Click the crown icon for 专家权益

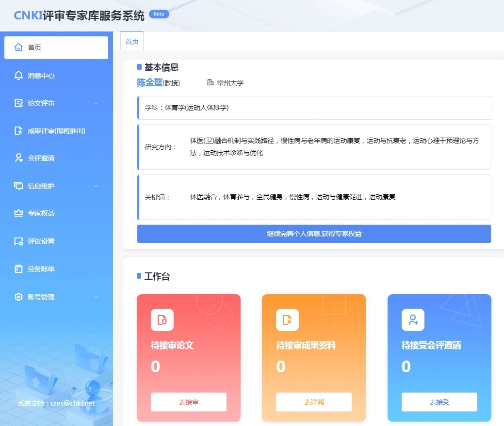click(19, 213)
